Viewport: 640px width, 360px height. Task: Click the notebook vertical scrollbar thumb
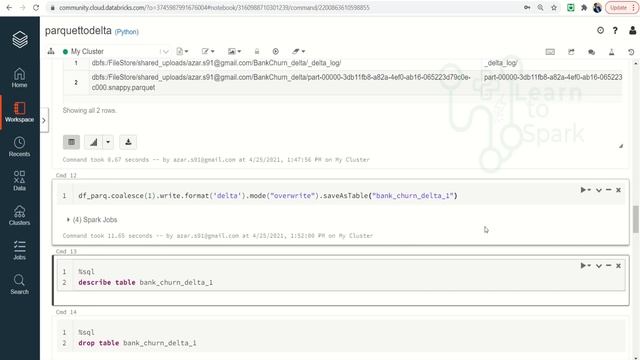[x=636, y=219]
